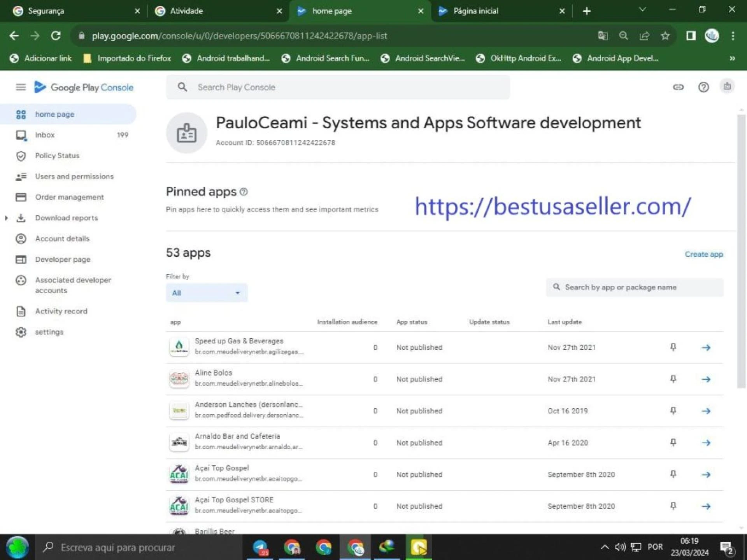The height and width of the screenshot is (560, 747).
Task: Select Policy Status in the sidebar
Action: point(57,156)
